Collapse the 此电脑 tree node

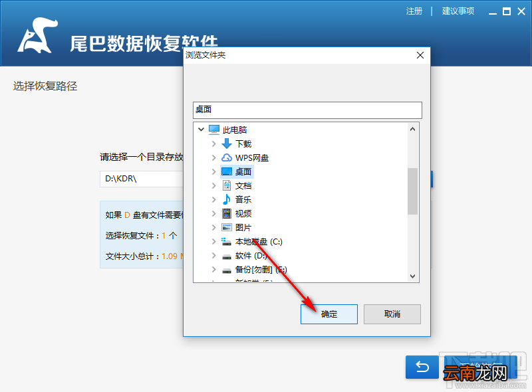click(201, 130)
